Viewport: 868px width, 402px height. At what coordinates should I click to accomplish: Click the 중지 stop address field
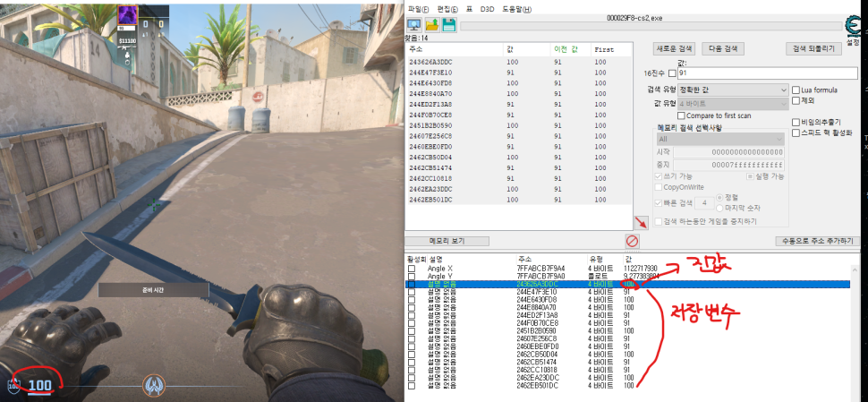[x=729, y=165]
